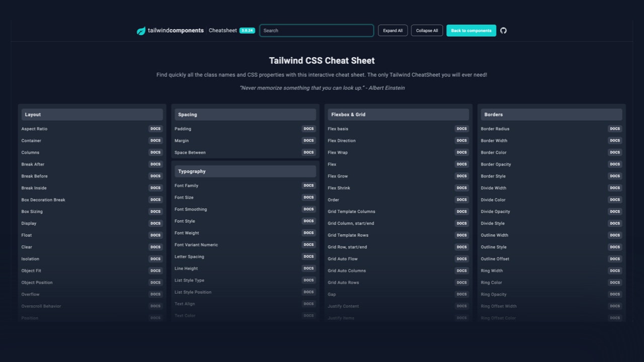Expand the Ring Width entry
Screen dimensions: 644x362
551,270
